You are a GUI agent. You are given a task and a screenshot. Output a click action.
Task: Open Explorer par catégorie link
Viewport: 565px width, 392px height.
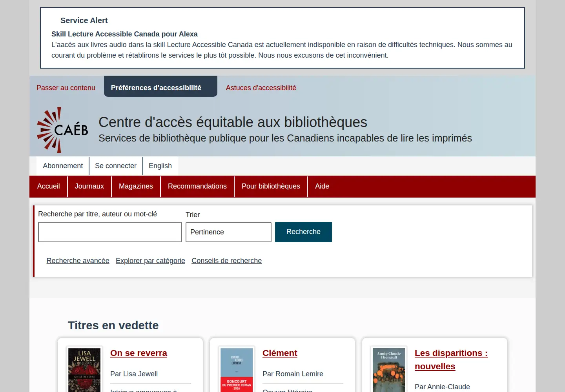pyautogui.click(x=150, y=261)
